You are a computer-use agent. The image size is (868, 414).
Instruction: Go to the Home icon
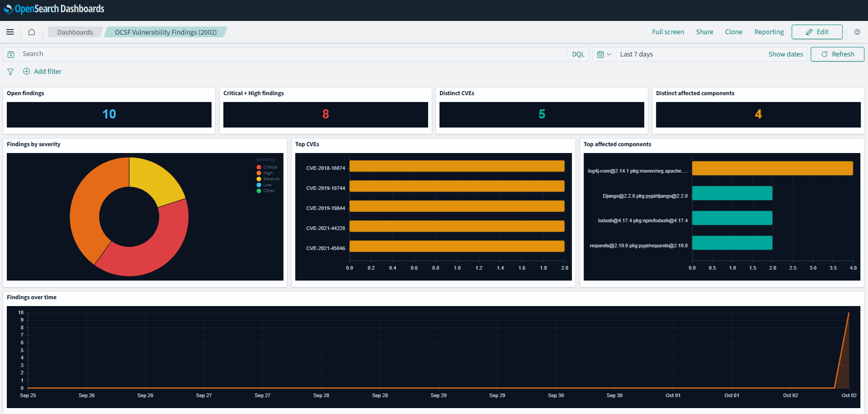(31, 32)
